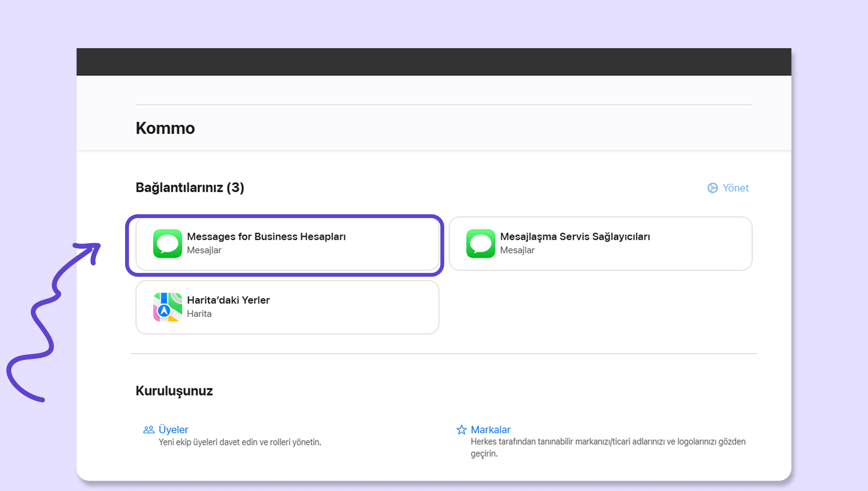Open the Markalar link
Viewport: 868px width, 491px height.
point(490,430)
